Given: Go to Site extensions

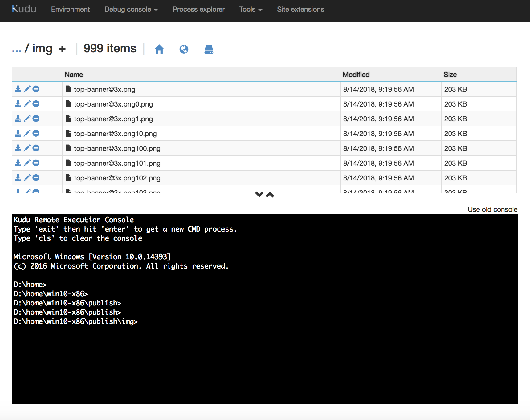Looking at the screenshot, I should [x=300, y=9].
